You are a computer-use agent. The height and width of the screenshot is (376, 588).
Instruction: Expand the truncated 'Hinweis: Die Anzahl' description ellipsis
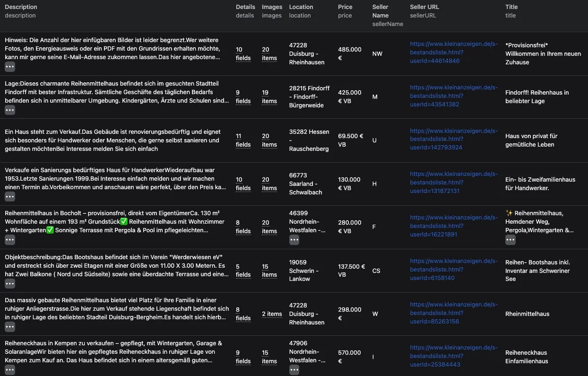(x=10, y=67)
